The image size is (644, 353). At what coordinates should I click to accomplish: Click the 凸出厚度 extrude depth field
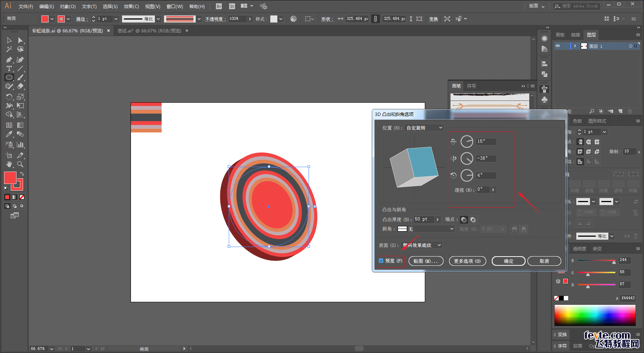[x=424, y=219]
